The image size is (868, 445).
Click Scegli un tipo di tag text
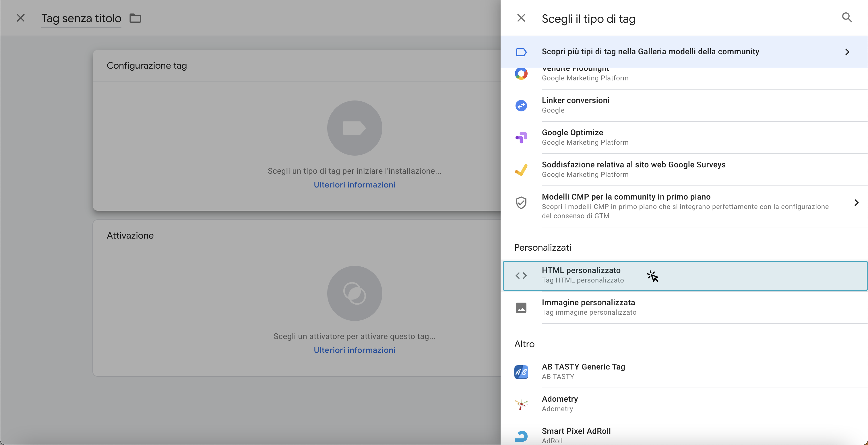(354, 171)
